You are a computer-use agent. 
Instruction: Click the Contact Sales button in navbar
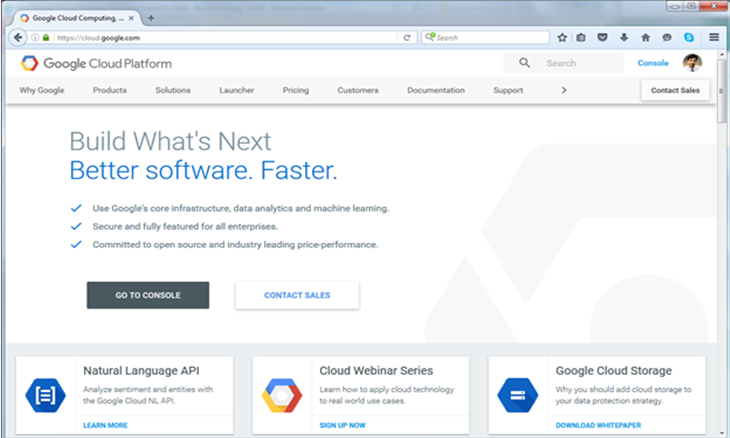point(675,90)
